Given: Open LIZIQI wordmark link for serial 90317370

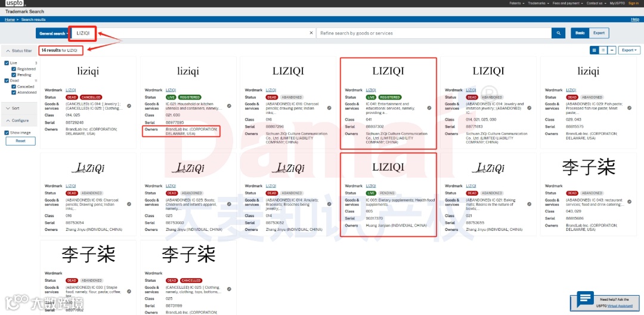Looking at the screenshot, I should [x=371, y=186].
